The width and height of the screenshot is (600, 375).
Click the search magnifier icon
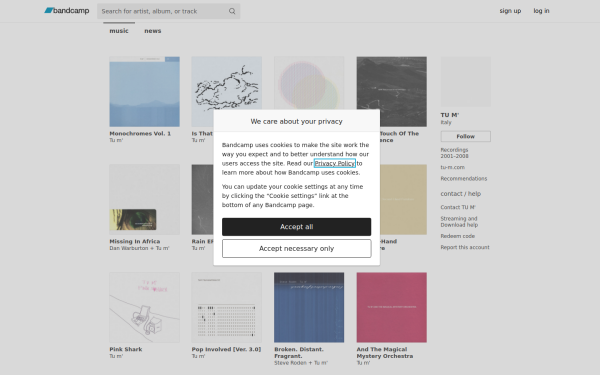pyautogui.click(x=232, y=11)
